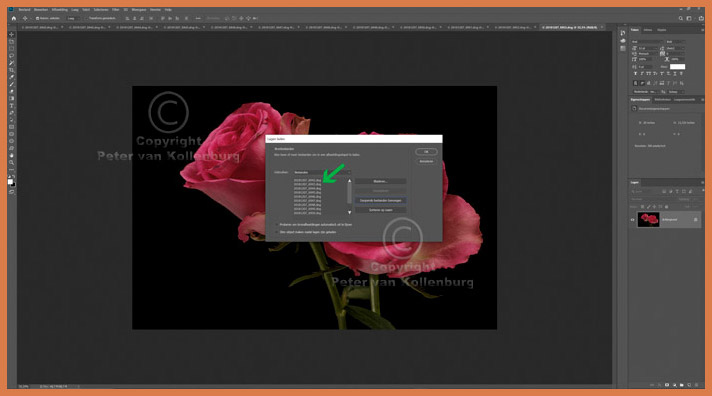This screenshot has height=396, width=712.
Task: Toggle the auto-align source images checkbox
Action: 277,224
